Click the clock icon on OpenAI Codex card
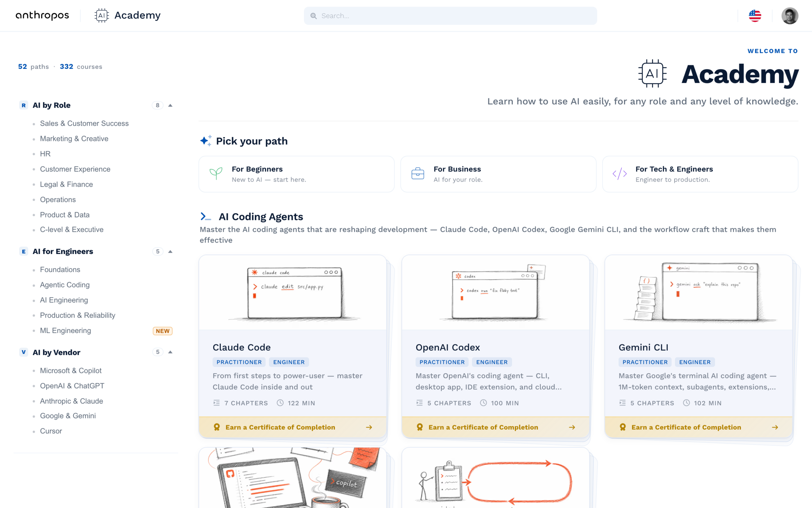 483,403
